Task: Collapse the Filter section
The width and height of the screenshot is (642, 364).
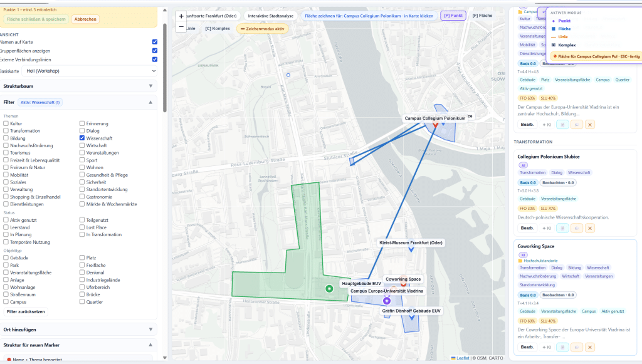Action: click(78, 102)
